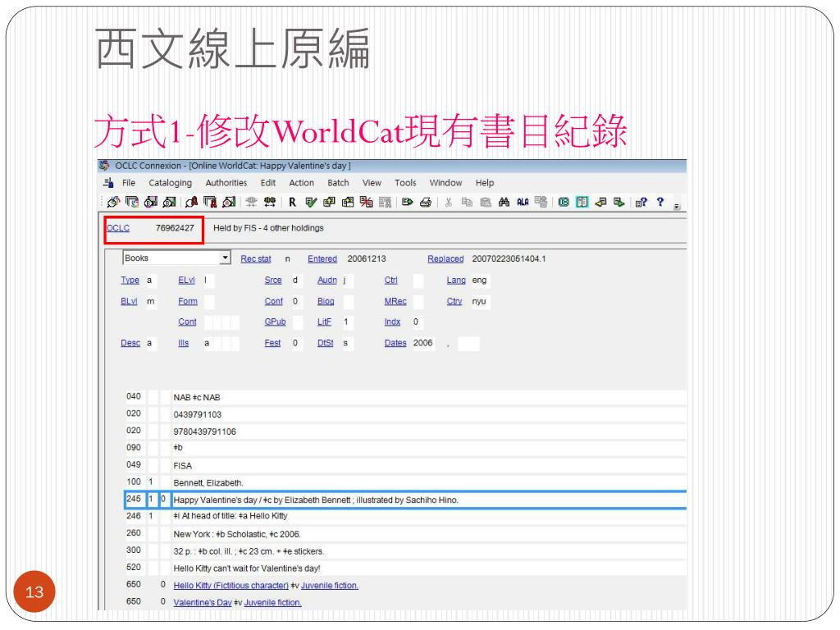
Task: Click the Rec stat field link
Action: (x=256, y=258)
